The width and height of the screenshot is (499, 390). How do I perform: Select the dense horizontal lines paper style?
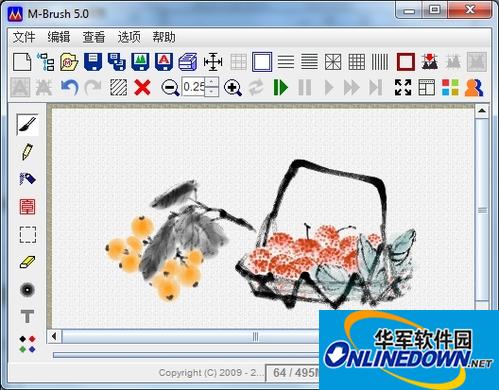click(x=309, y=62)
